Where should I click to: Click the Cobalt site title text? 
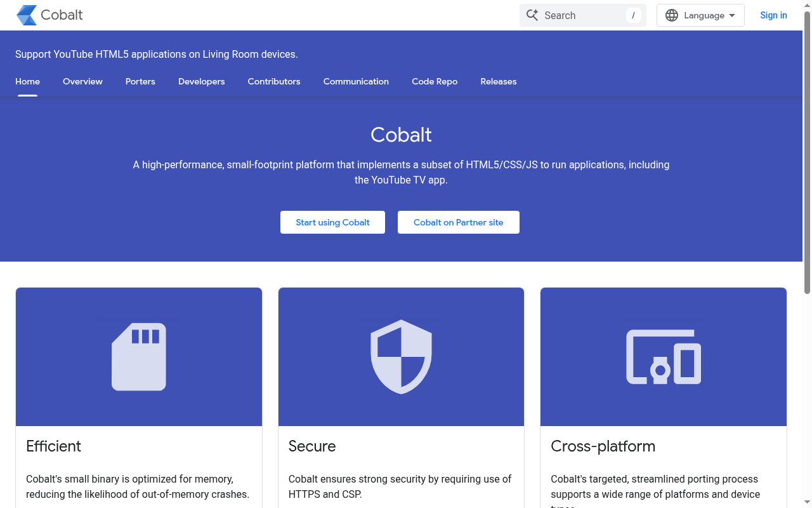click(x=62, y=15)
